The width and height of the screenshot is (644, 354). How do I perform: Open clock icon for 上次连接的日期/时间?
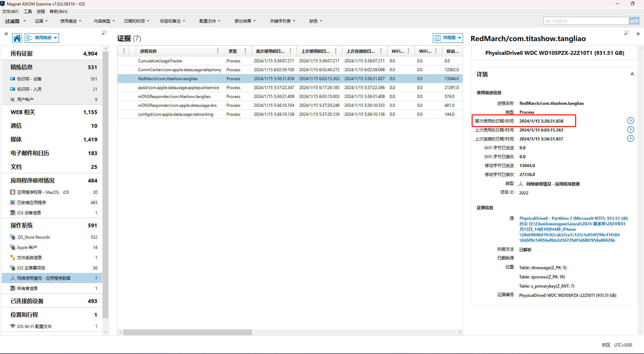(x=630, y=138)
